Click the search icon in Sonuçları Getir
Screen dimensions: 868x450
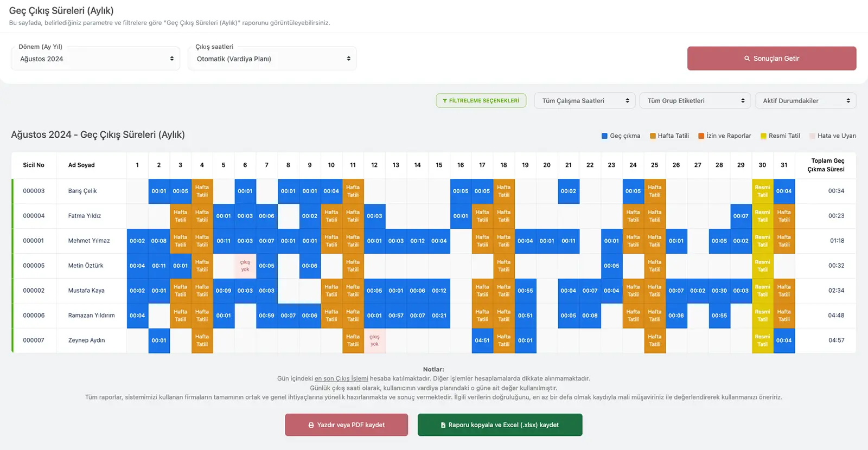tap(747, 59)
